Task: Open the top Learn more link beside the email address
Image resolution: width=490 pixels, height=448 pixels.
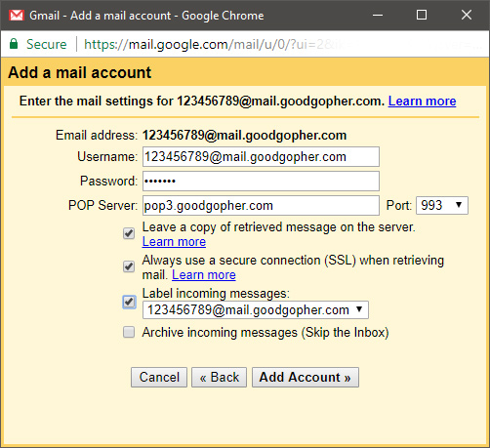Action: (x=422, y=102)
